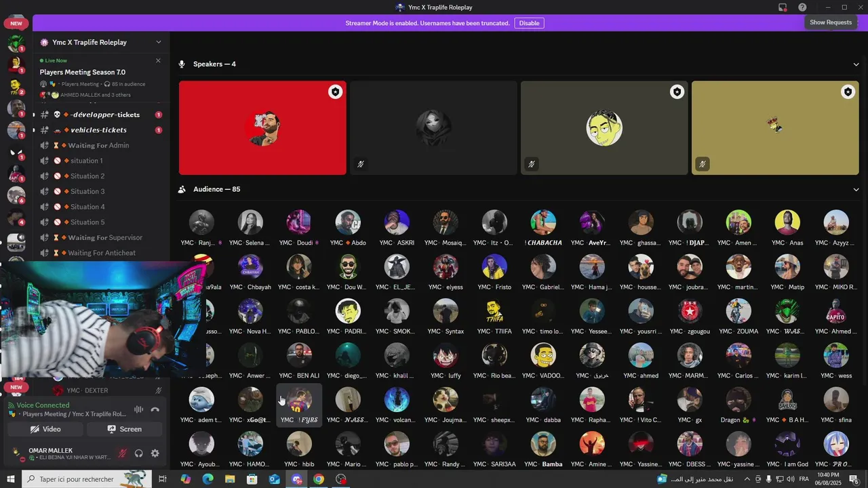Dismiss the Live Now stage banner
This screenshot has width=868, height=488.
click(158, 60)
